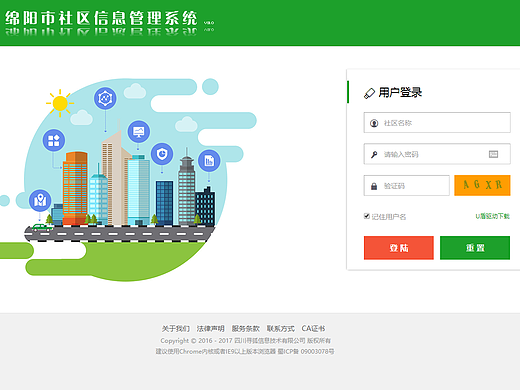The width and height of the screenshot is (520, 390).
Task: Open the virtual keyboard icon in password field
Action: pos(493,154)
